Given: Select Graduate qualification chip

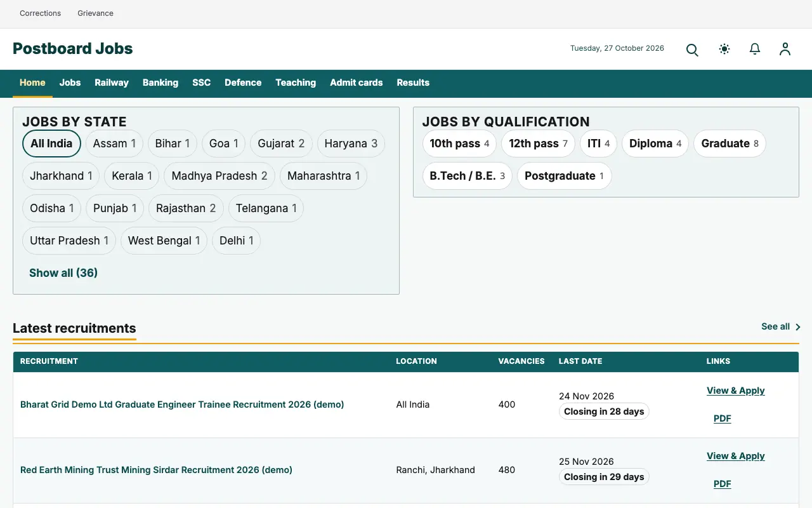Looking at the screenshot, I should tap(730, 144).
